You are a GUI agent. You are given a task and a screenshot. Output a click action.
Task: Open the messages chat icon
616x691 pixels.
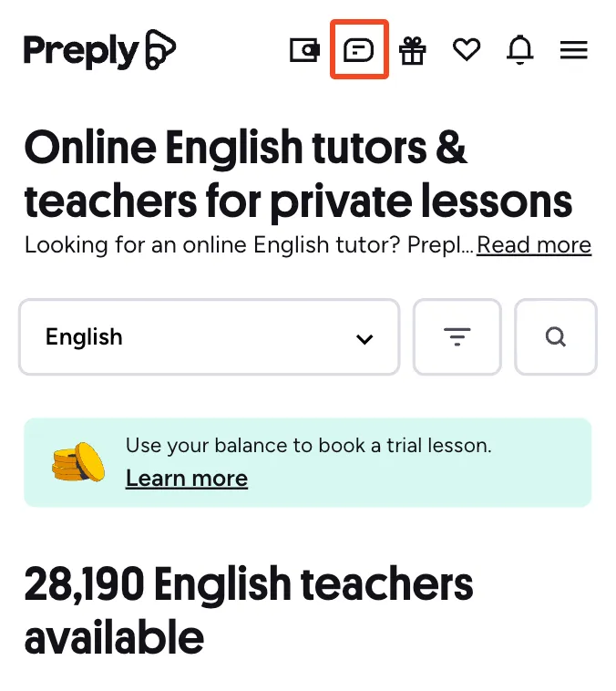[x=359, y=50]
